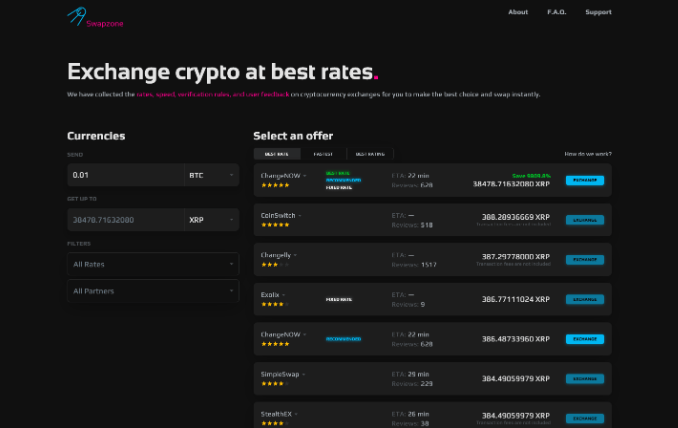Viewport: 678px width, 428px height.
Task: Exchange with the top ChangeNOW best-rate offer
Action: (585, 180)
